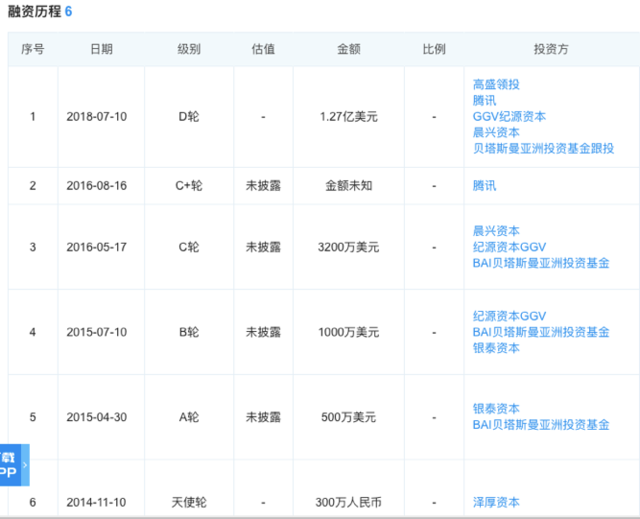Click BAI贝塔斯曼亚洲投资基金 link in A轮 row
This screenshot has width=640, height=519.
click(541, 425)
